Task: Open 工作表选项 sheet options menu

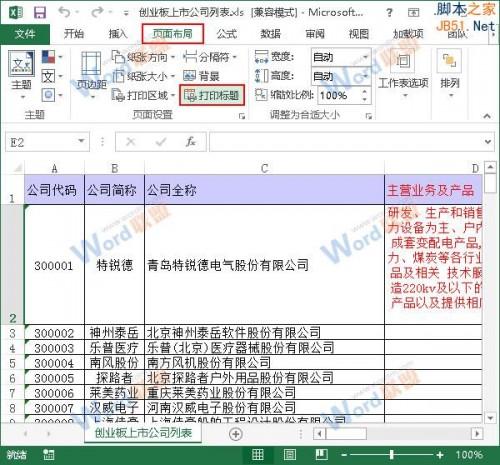Action: 403,75
